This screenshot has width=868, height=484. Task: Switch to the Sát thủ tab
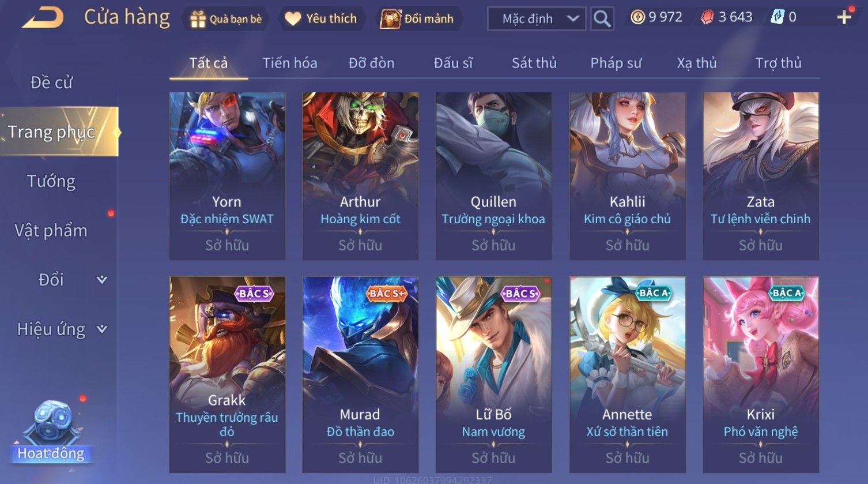534,63
